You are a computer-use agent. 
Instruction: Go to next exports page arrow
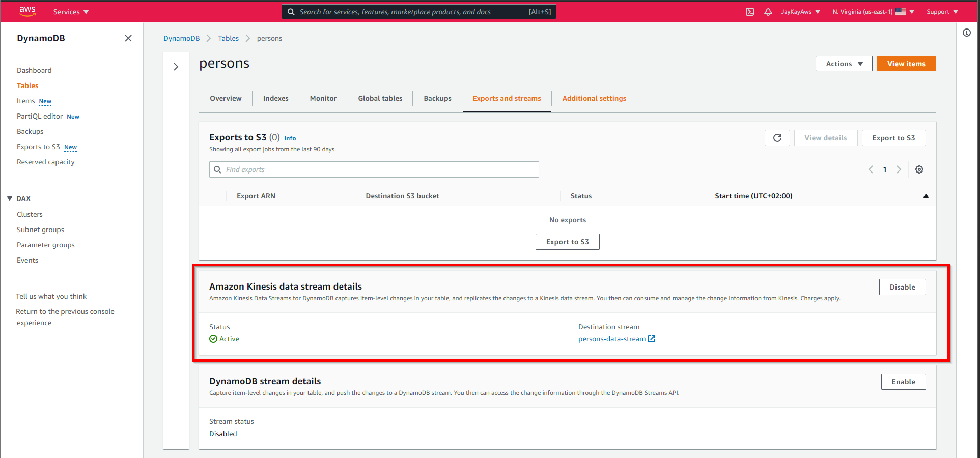pos(899,169)
